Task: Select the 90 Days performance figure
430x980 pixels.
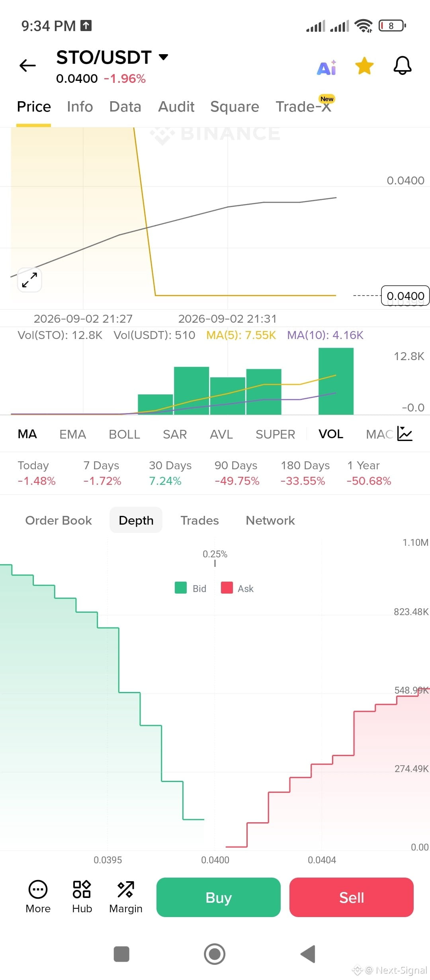Action: click(x=237, y=481)
